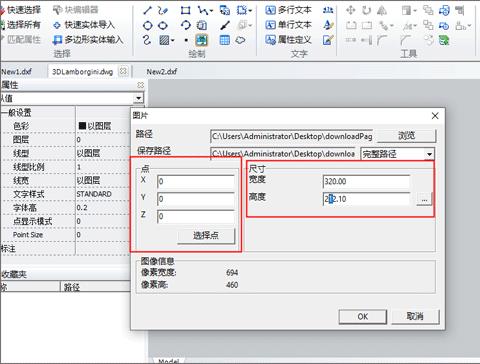Click the 保存路径 path input field
Screen dimensions: 480x364
tap(284, 154)
